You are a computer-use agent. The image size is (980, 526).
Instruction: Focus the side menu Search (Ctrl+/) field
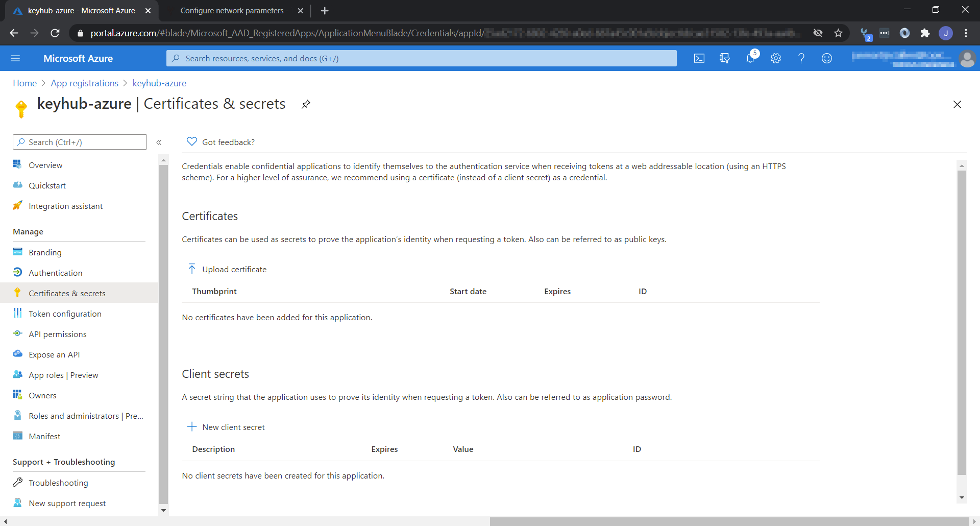tap(80, 142)
